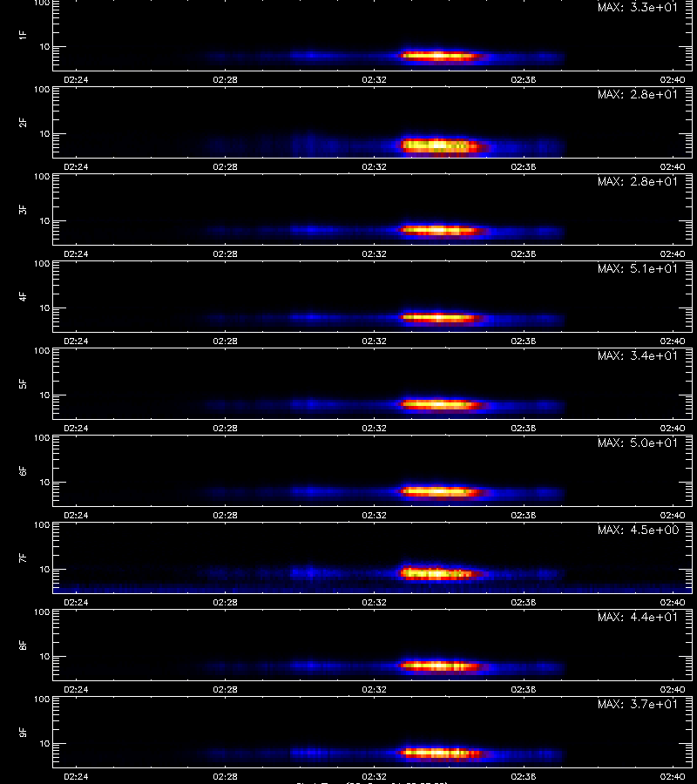The width and height of the screenshot is (697, 784).
Task: Click the 10 y-axis label of panel 4F
Action: [x=45, y=308]
